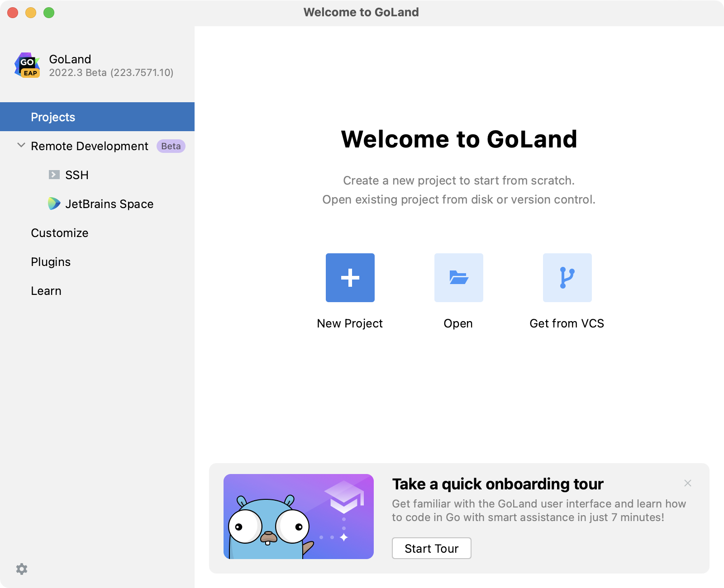Click the gopher onboarding tour image
The height and width of the screenshot is (588, 724).
[x=299, y=517]
